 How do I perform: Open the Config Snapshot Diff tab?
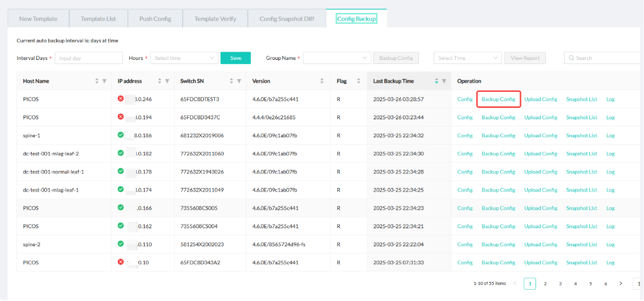pos(287,19)
